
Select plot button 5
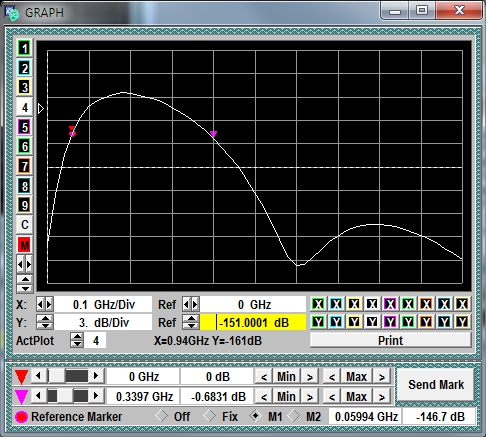(24, 127)
